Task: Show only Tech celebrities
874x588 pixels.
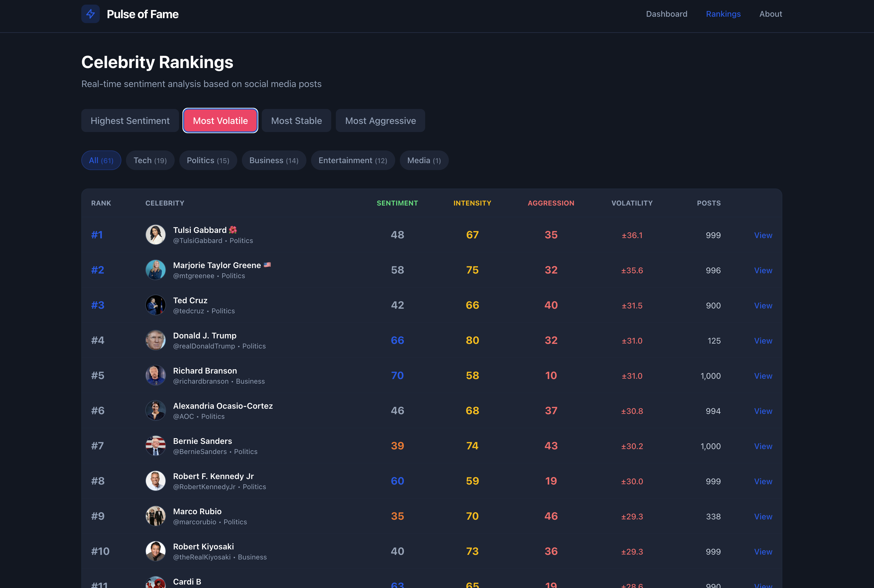Action: tap(150, 160)
